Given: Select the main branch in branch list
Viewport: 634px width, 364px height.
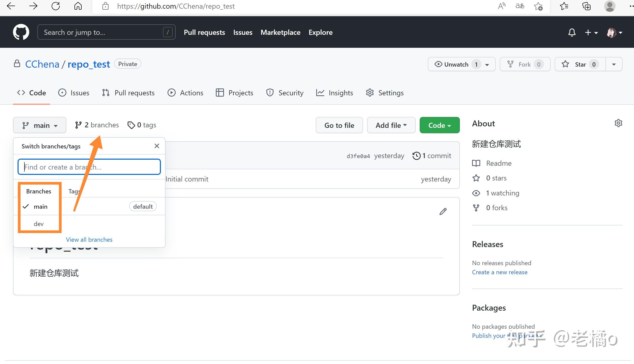Looking at the screenshot, I should pos(41,206).
